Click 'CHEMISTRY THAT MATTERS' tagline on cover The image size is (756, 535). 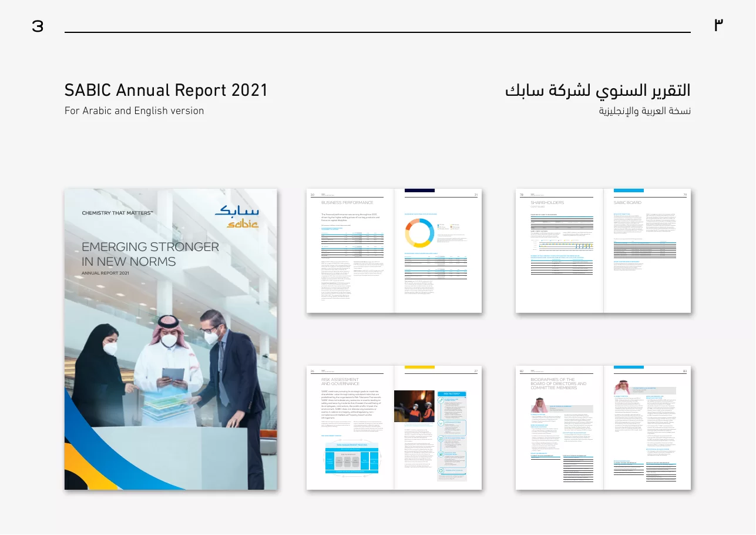pyautogui.click(x=117, y=213)
